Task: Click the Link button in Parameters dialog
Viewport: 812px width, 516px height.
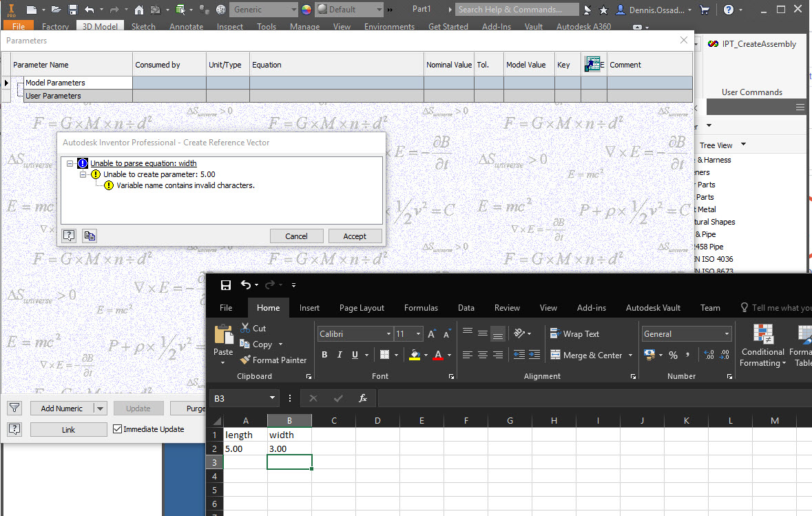Action: (68, 429)
